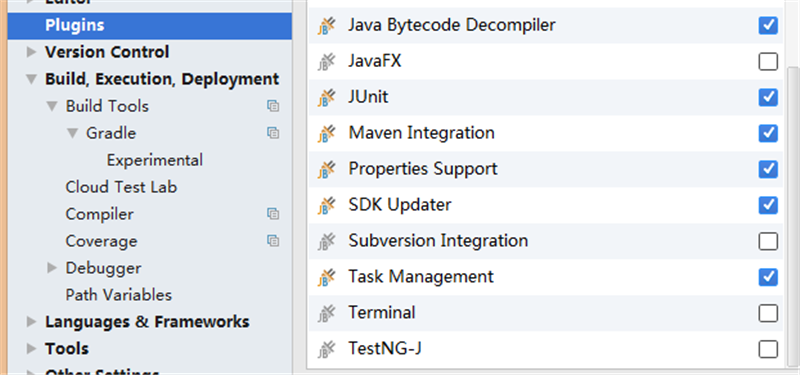The image size is (800, 375).
Task: Uncheck the Maven Integration checkbox
Action: pos(768,133)
